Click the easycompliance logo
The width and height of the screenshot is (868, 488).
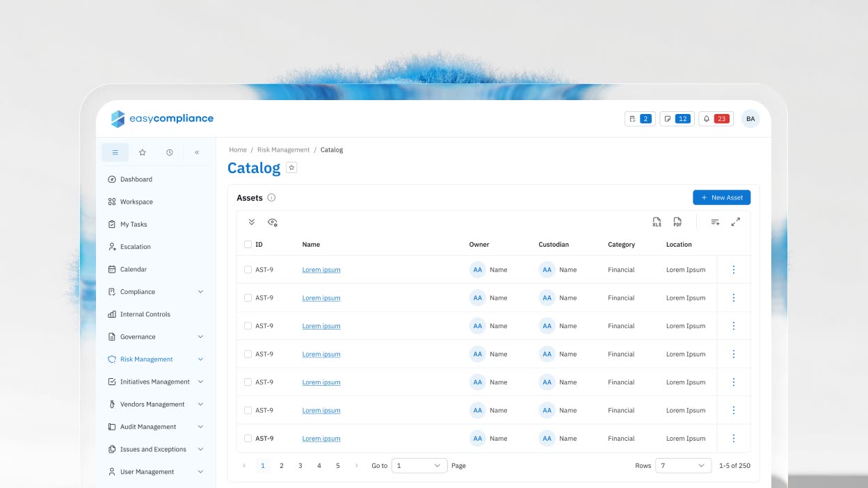(162, 119)
